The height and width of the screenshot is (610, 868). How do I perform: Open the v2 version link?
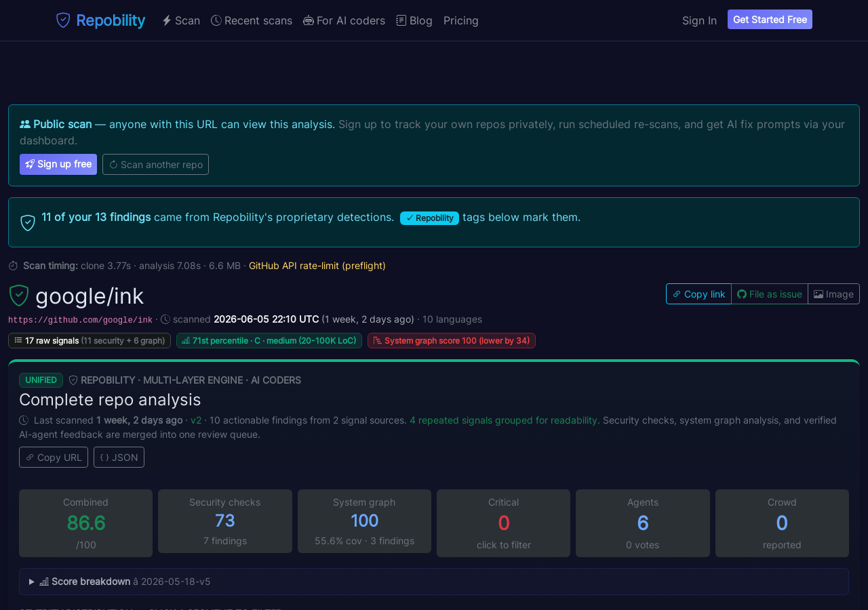(196, 420)
